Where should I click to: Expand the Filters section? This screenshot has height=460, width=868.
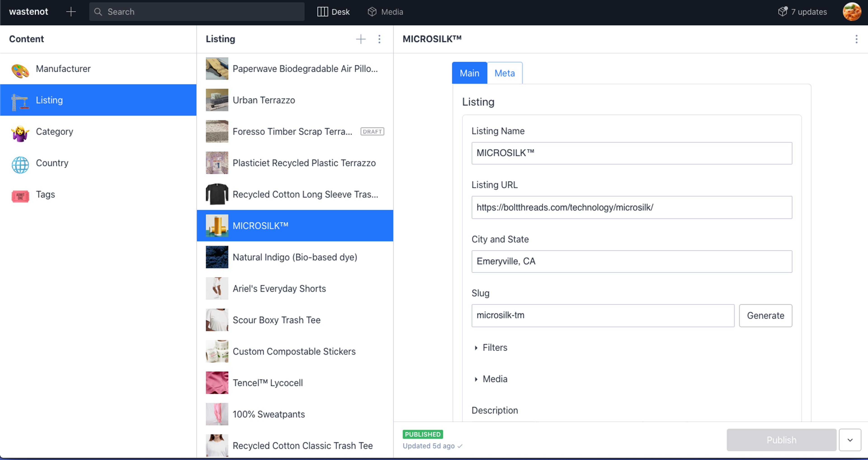coord(476,348)
